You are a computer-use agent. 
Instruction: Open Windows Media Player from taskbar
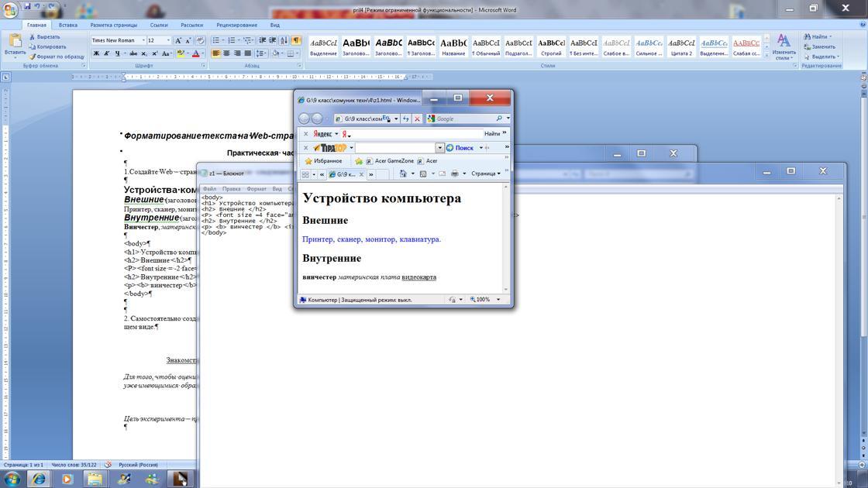click(67, 479)
